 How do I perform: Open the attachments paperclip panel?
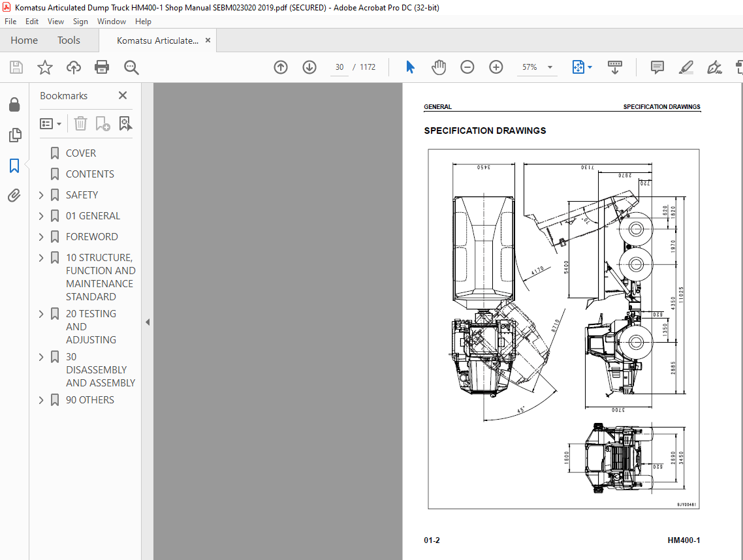[x=14, y=195]
